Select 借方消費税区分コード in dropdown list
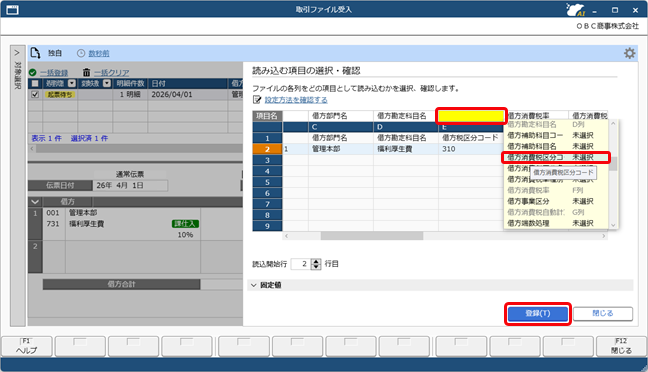Screen dimensions: 648x372 coord(555,157)
